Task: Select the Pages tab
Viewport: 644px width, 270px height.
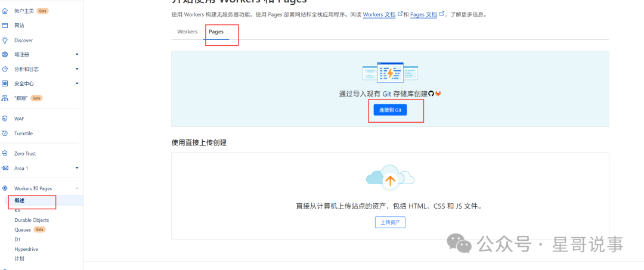Action: [x=216, y=32]
